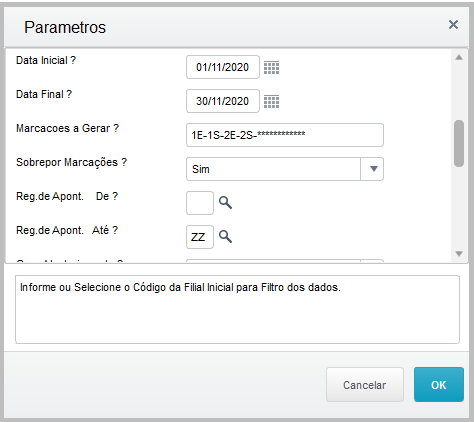Open the partially visible dropdown at the list bottom

click(x=285, y=260)
